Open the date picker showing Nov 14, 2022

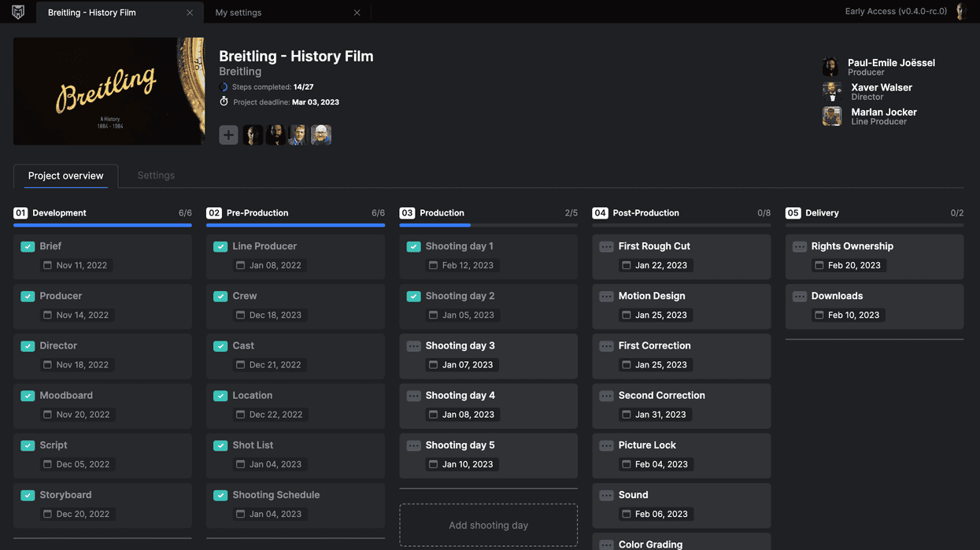[76, 315]
